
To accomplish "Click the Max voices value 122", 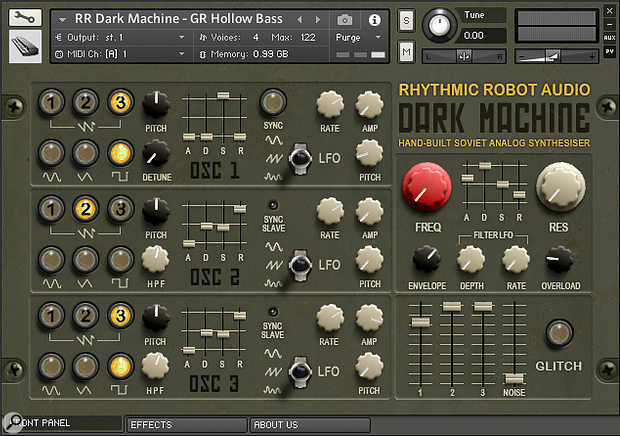I will (308, 38).
